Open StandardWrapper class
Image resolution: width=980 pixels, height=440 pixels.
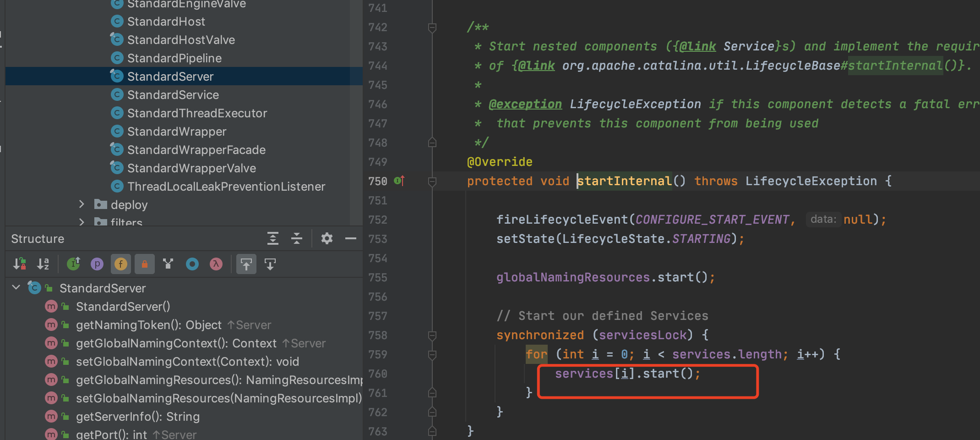coord(177,132)
